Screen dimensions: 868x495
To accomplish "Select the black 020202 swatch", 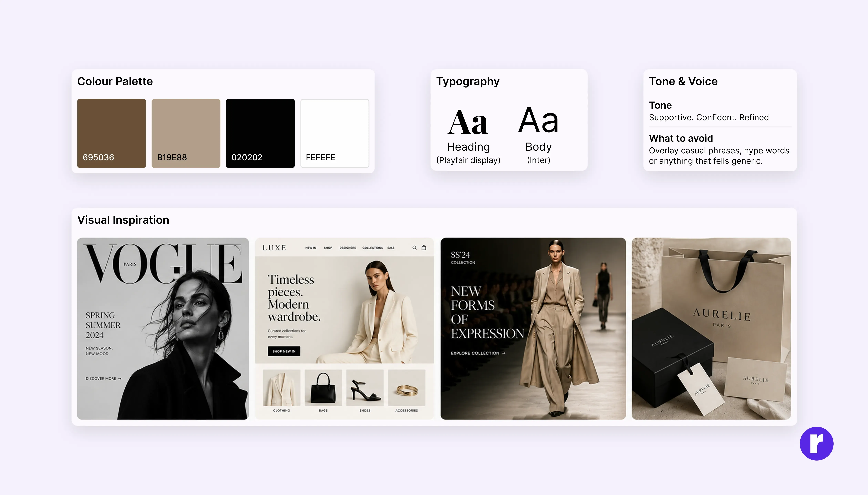I will 260,133.
